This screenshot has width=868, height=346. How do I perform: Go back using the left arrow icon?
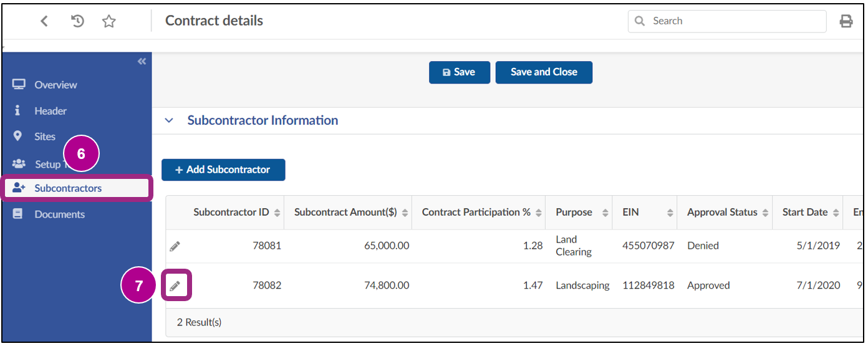pyautogui.click(x=44, y=21)
